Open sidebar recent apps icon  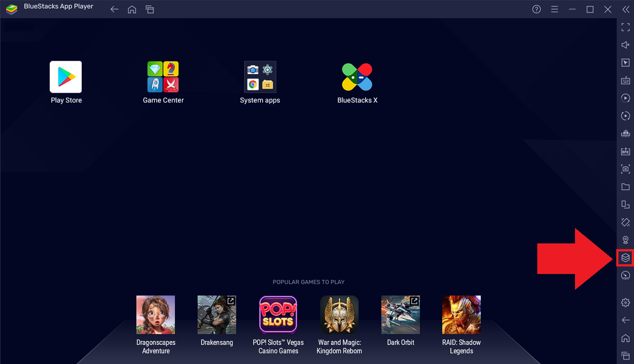(x=626, y=356)
